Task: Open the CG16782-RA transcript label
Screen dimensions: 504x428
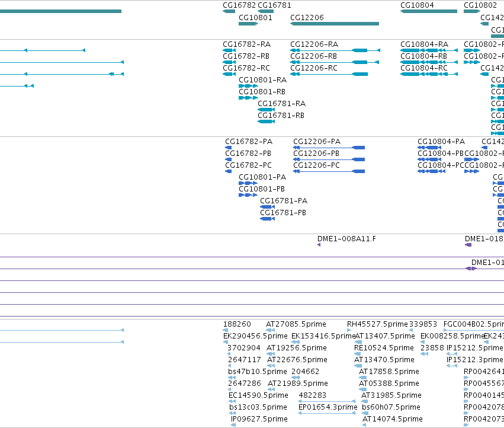Action: (246, 44)
